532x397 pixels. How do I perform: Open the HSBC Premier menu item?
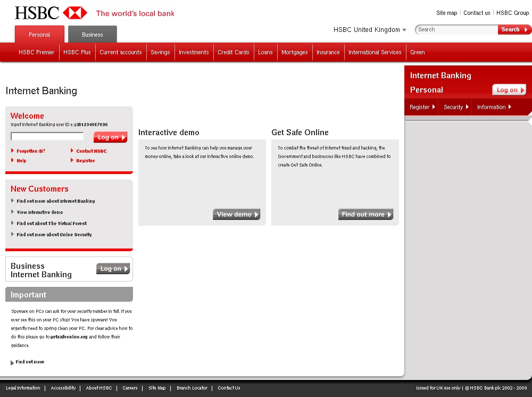point(36,52)
